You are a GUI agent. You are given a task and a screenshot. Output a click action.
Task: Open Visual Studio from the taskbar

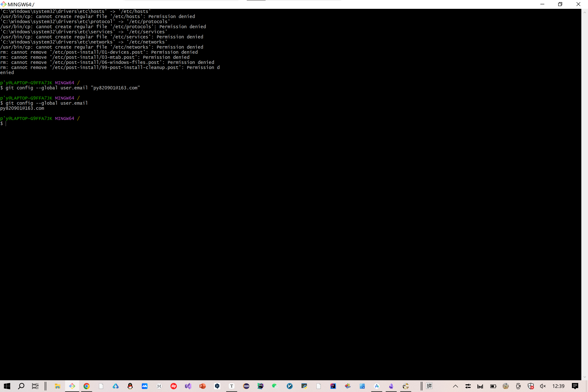[x=188, y=386]
